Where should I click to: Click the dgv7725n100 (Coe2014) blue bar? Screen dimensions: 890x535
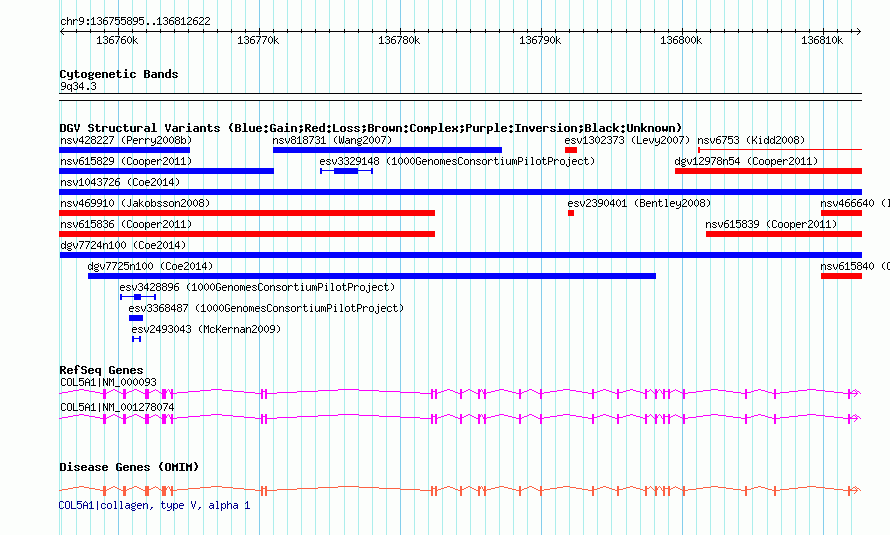372,276
